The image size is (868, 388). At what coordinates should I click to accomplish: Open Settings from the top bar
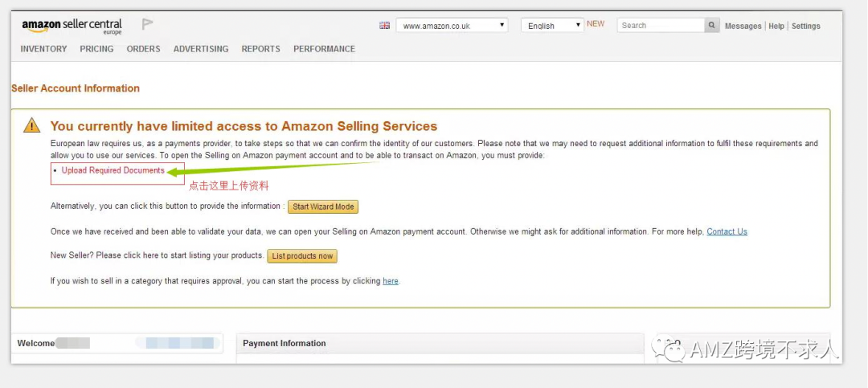(x=805, y=26)
